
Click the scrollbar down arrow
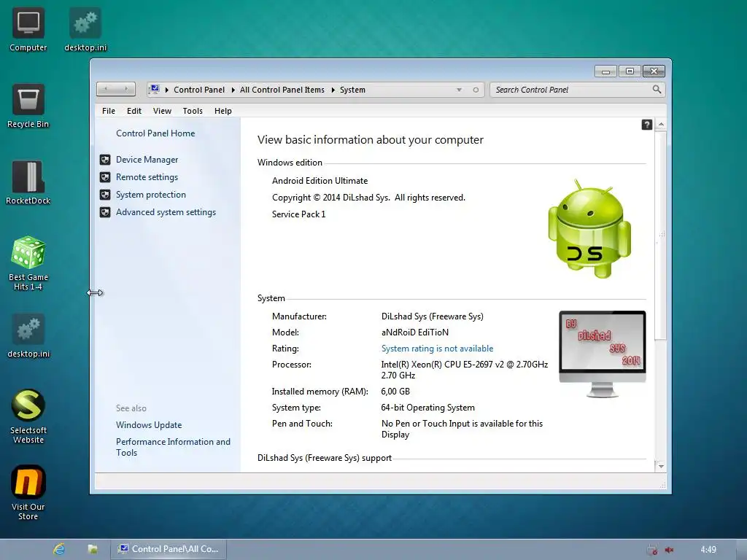[661, 466]
